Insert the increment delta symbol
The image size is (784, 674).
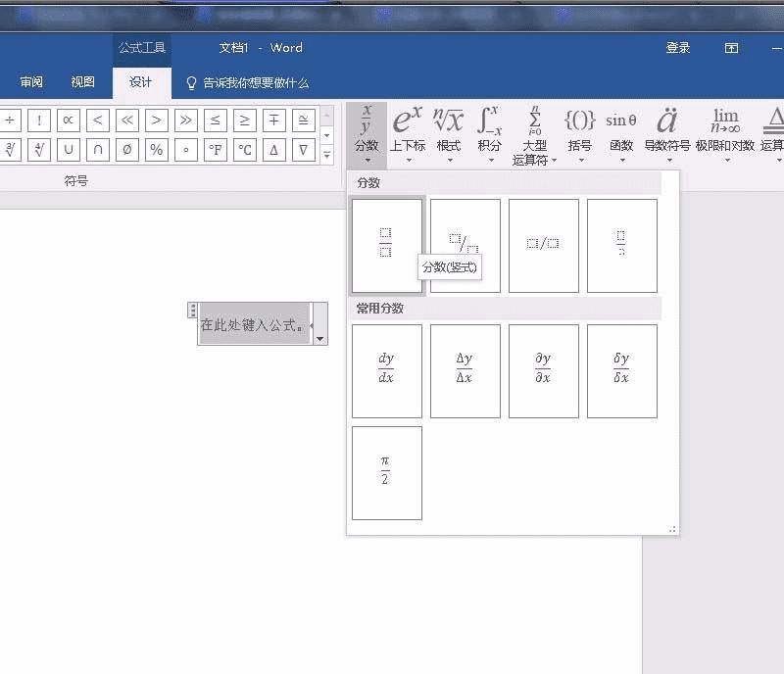[x=274, y=150]
